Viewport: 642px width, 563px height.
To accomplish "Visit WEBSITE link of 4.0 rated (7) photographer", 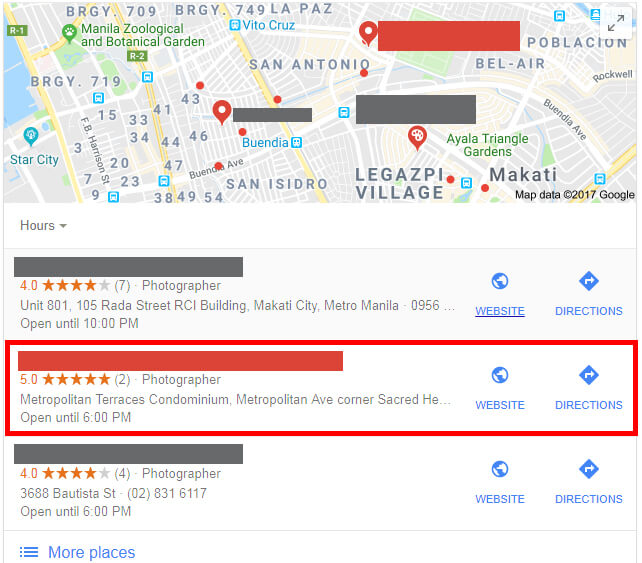I will [500, 311].
